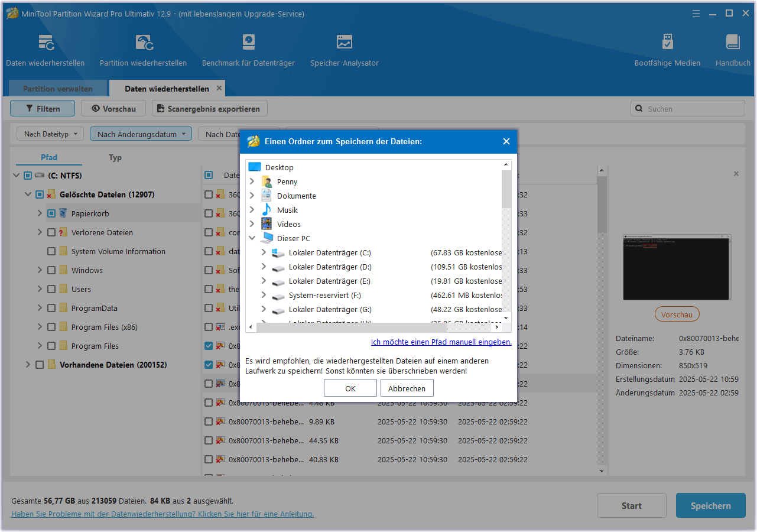Launch Benchmark für Datenträger

pyautogui.click(x=248, y=50)
